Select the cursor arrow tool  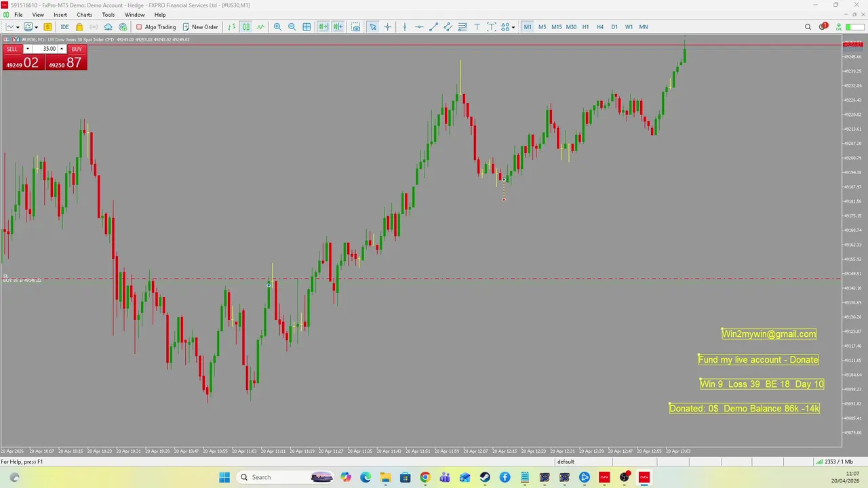pyautogui.click(x=373, y=27)
